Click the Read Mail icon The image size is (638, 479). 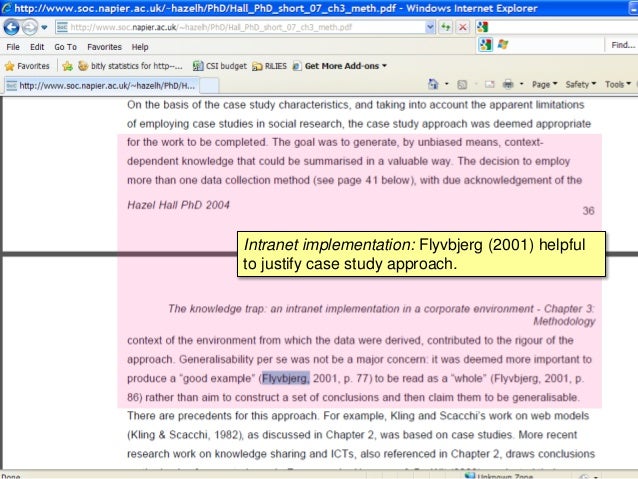(489, 84)
